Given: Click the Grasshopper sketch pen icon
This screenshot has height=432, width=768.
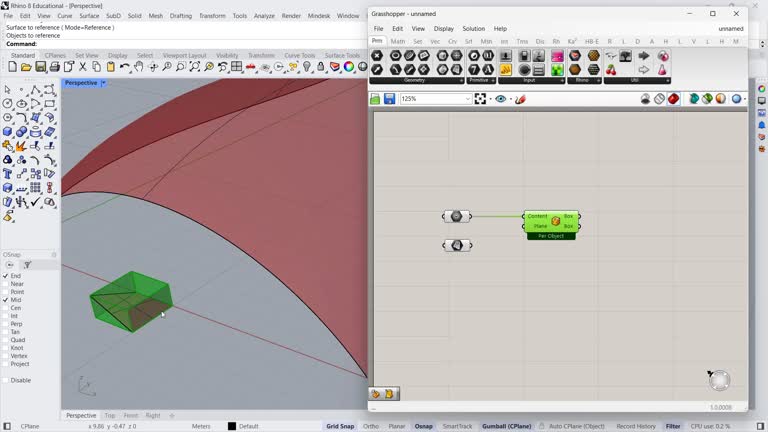Looking at the screenshot, I should [x=520, y=99].
